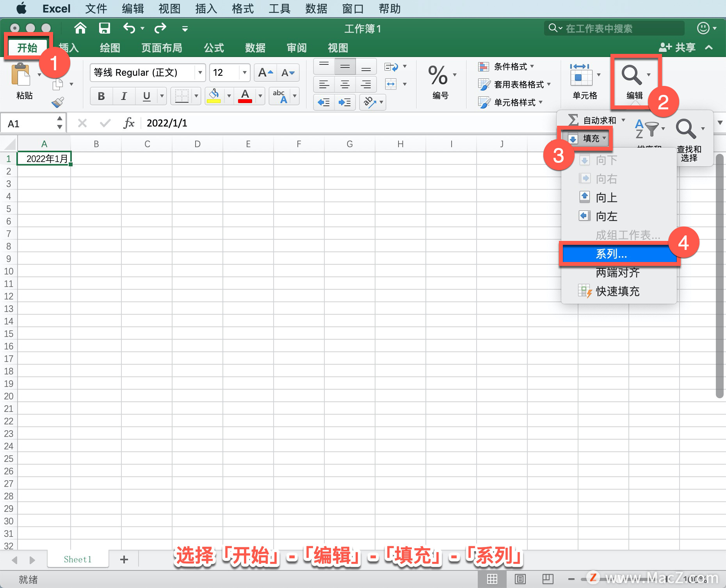Viewport: 726px width, 588px height.
Task: Toggle italic formatting
Action: [x=124, y=96]
